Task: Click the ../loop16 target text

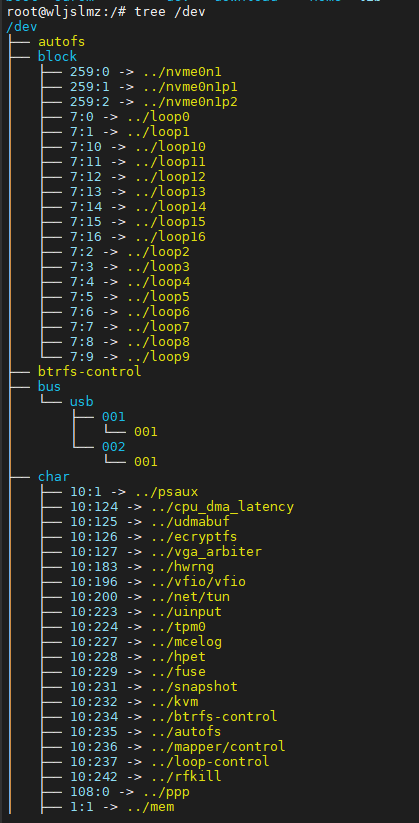Action: (170, 237)
